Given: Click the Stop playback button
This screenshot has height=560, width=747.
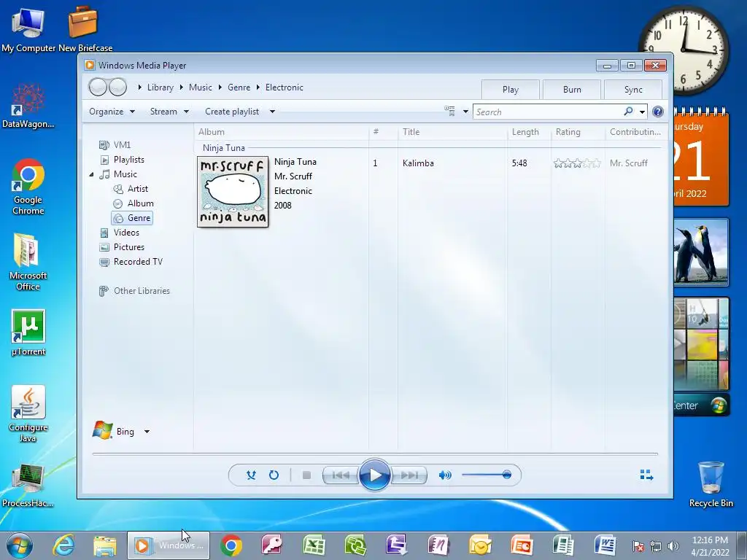Looking at the screenshot, I should [x=306, y=475].
